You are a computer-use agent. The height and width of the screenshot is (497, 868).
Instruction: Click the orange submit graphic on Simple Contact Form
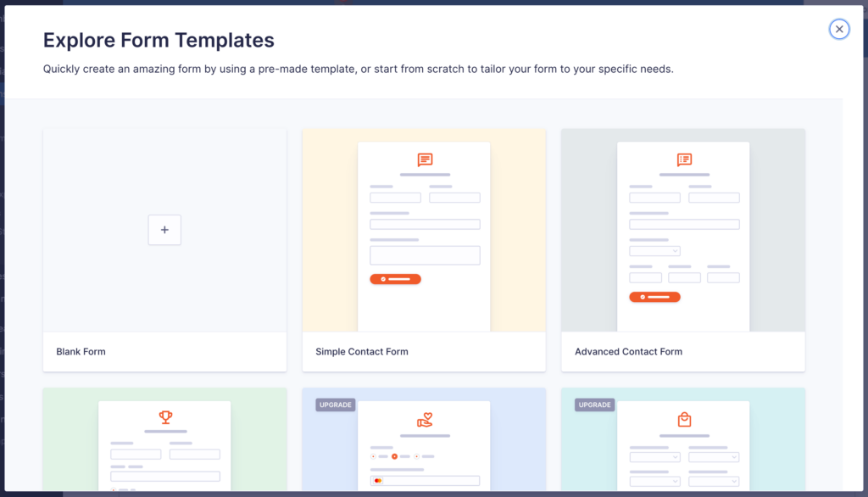point(395,278)
